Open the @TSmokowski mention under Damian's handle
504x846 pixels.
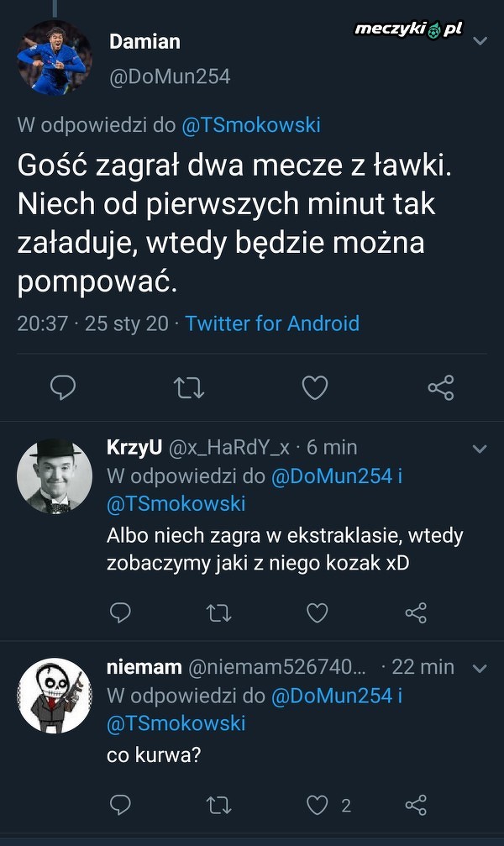tap(251, 125)
